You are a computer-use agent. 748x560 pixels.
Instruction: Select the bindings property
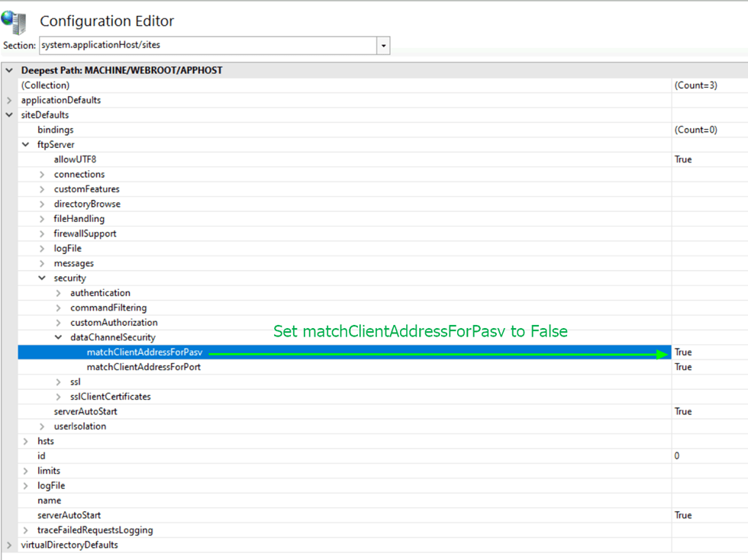coord(55,130)
